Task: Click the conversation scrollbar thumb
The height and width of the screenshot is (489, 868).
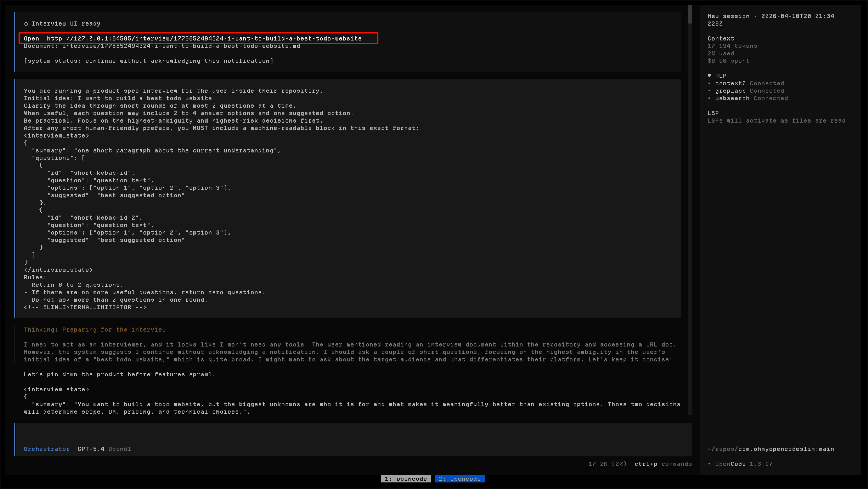Action: coord(690,14)
